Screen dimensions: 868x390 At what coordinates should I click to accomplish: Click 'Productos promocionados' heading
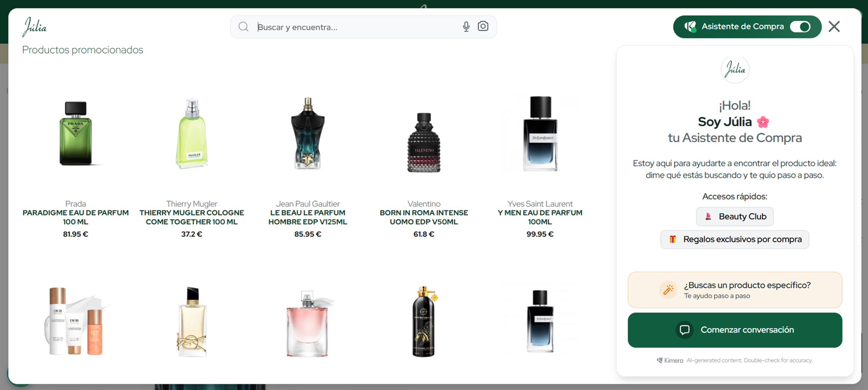[83, 50]
